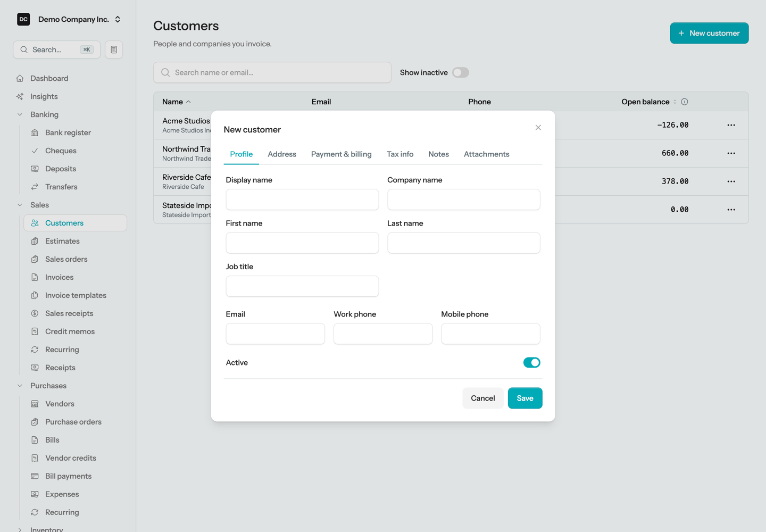
Task: Click the Save button
Action: pos(525,398)
